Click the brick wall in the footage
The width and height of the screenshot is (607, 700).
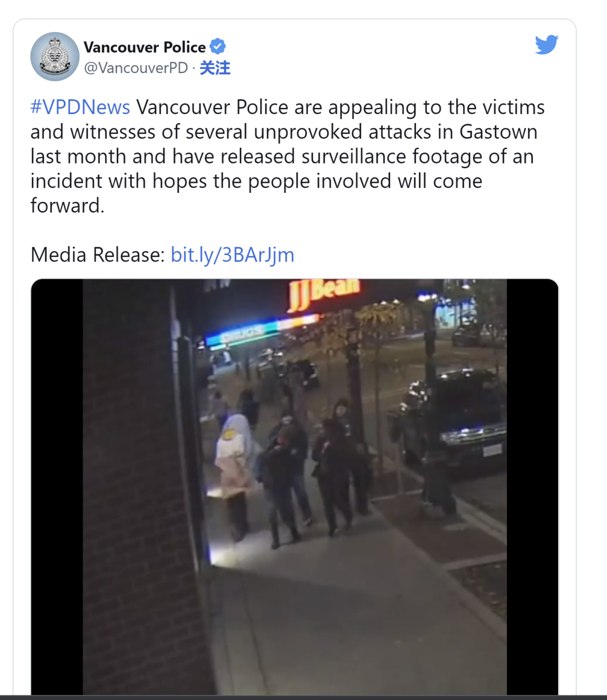(x=141, y=487)
